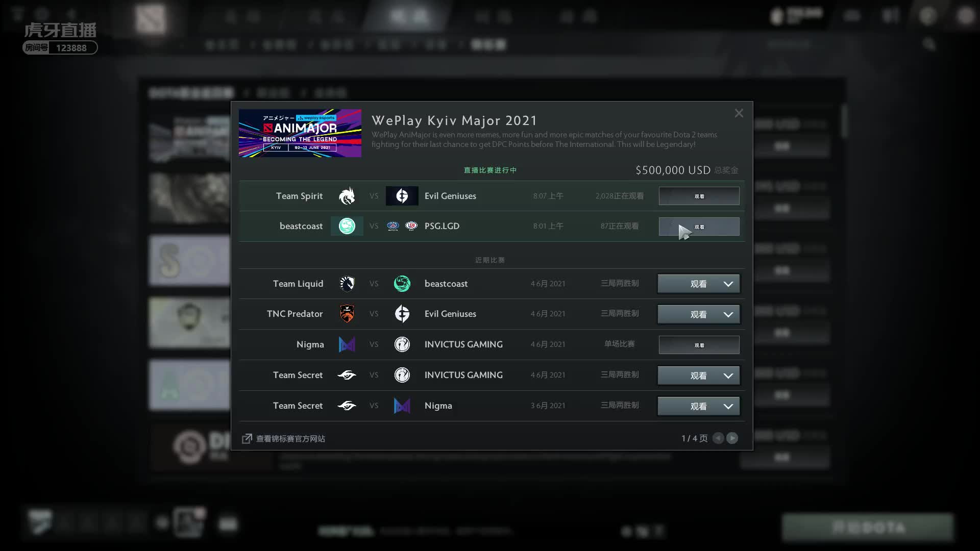Screen dimensions: 980x551
Task: Click the WePlay Kyiv Major 2021 title
Action: click(x=454, y=120)
